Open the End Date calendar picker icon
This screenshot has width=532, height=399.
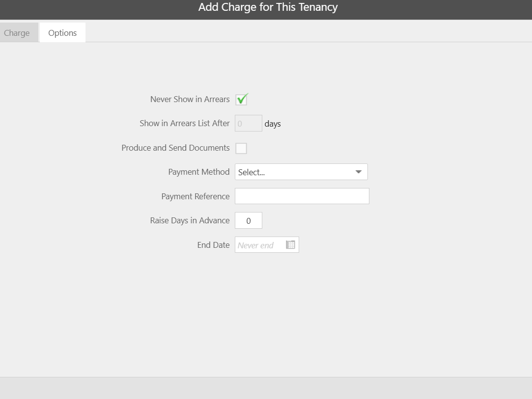point(290,245)
